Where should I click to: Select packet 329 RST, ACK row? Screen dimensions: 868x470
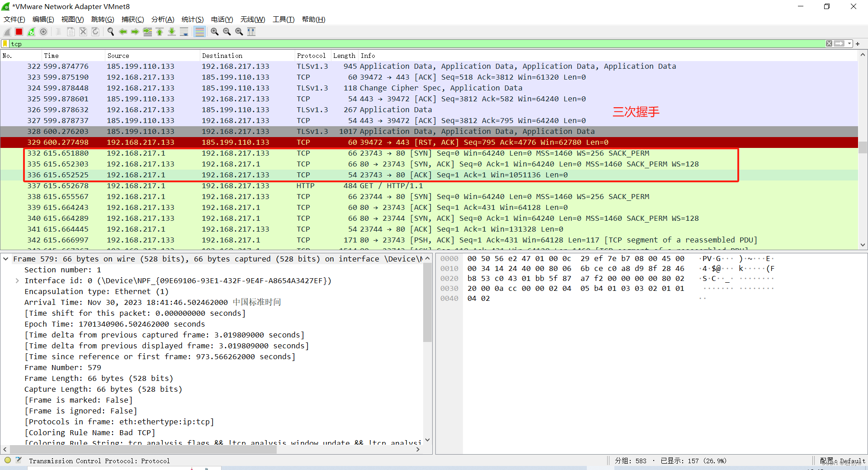tap(429, 142)
